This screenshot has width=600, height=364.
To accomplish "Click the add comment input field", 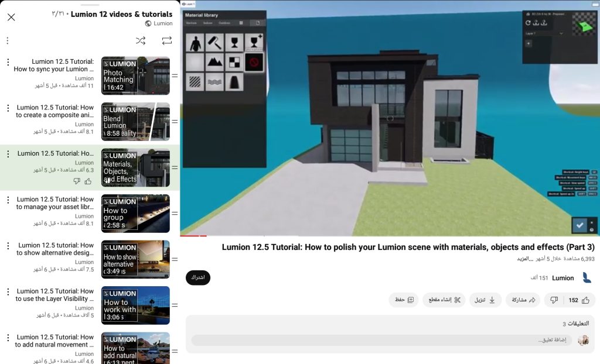I will coord(381,340).
